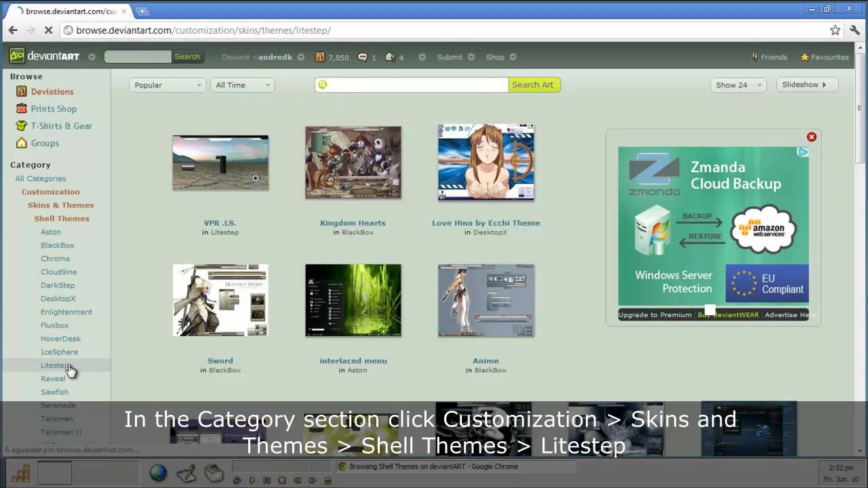Select the Enlightenment category
The height and width of the screenshot is (488, 868).
[66, 312]
